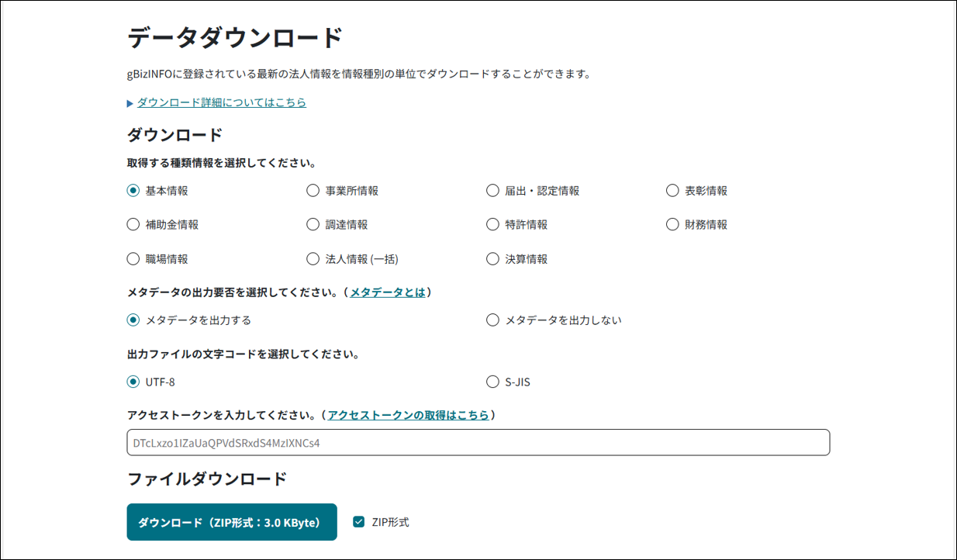Select メタデータを出力しない to skip metadata
This screenshot has height=560, width=957.
492,319
